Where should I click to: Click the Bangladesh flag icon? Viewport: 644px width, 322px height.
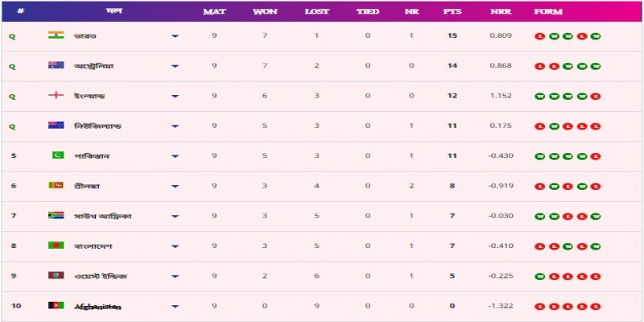(56, 246)
